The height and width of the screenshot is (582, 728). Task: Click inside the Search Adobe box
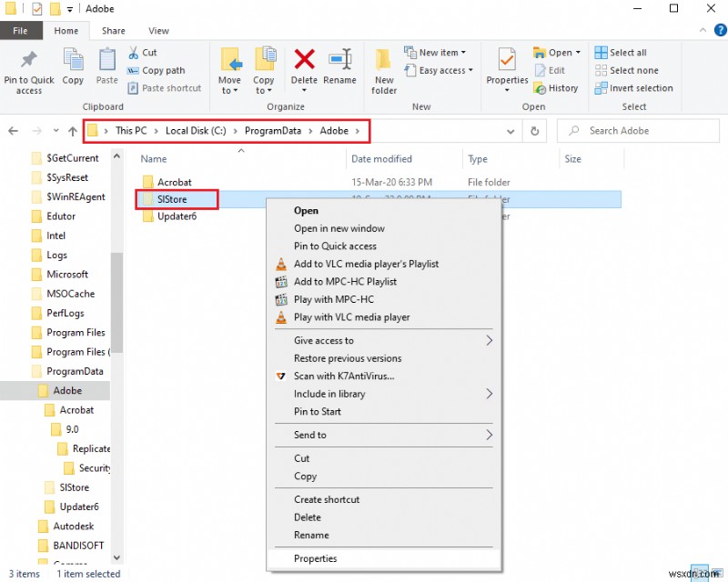pos(637,130)
